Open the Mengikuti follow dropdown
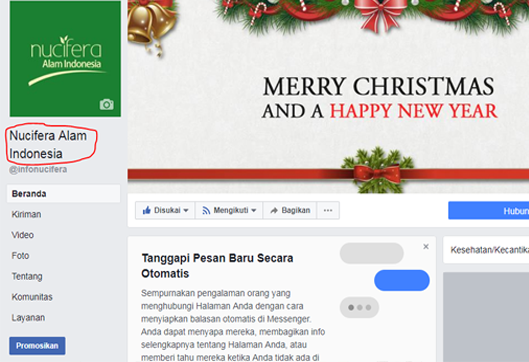The image size is (529, 362). (229, 211)
